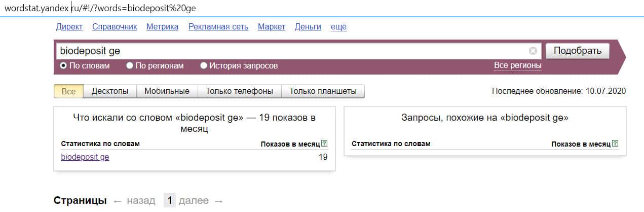Click into the keyword search input field
644x212 pixels.
click(x=291, y=51)
